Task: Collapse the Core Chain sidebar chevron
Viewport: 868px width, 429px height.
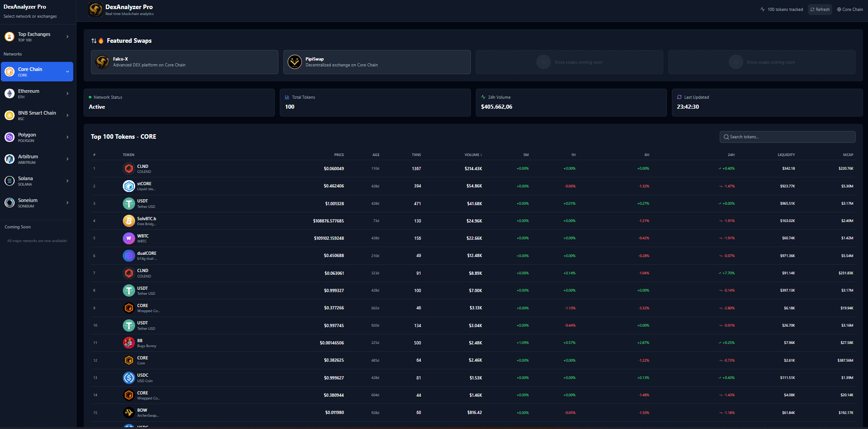Action: coord(67,71)
